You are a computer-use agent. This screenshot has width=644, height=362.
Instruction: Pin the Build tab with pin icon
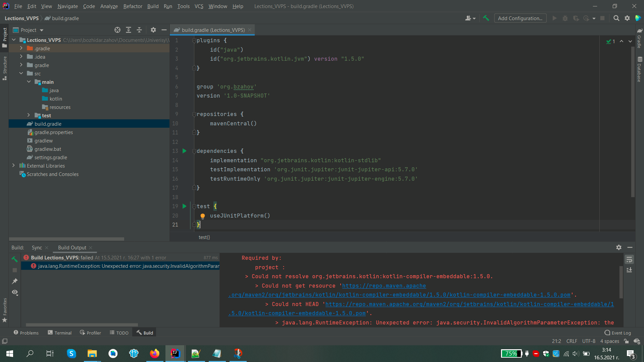coord(15,281)
